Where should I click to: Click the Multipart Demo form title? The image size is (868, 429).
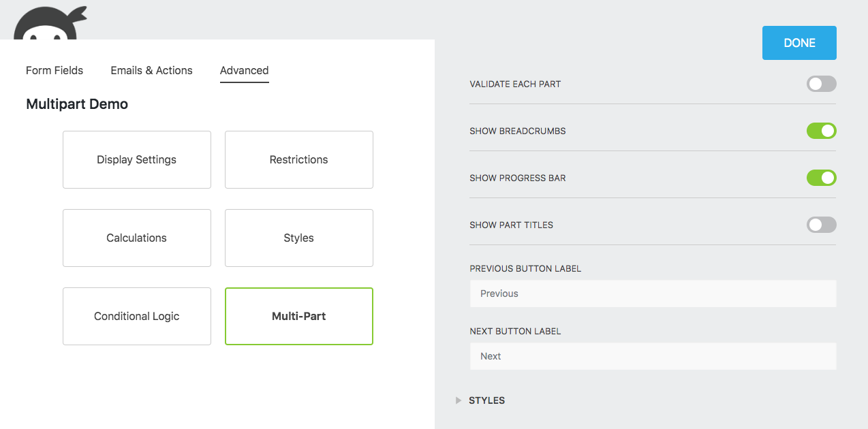(x=76, y=104)
